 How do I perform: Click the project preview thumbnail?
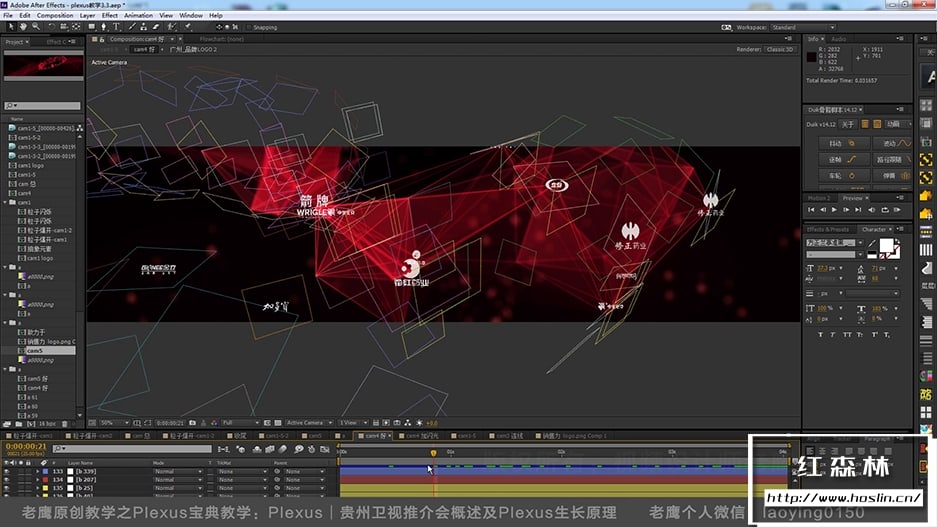point(44,66)
